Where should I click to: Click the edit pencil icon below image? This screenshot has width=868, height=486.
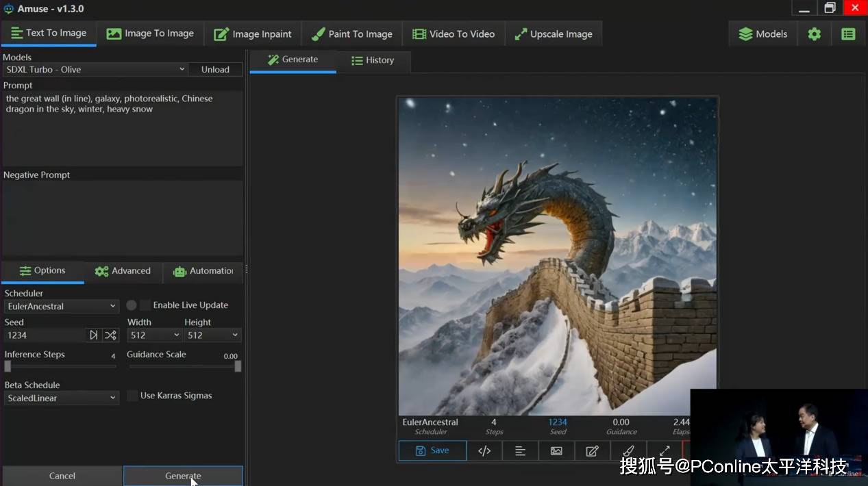pyautogui.click(x=592, y=450)
